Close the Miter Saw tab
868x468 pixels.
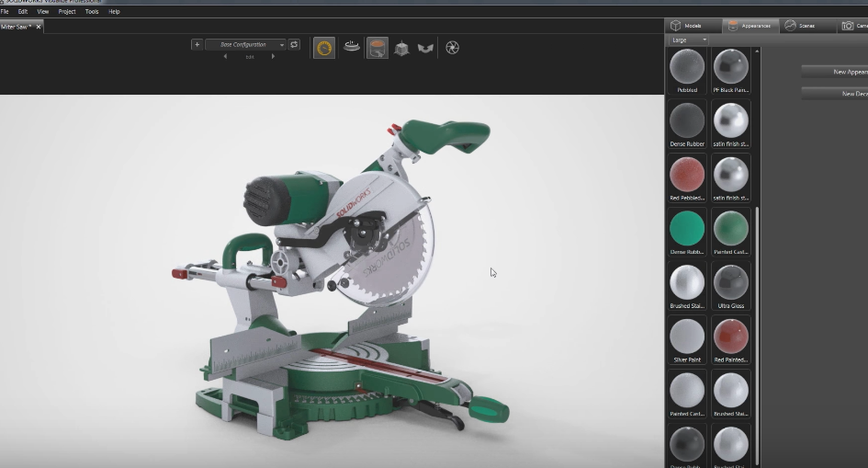point(39,27)
